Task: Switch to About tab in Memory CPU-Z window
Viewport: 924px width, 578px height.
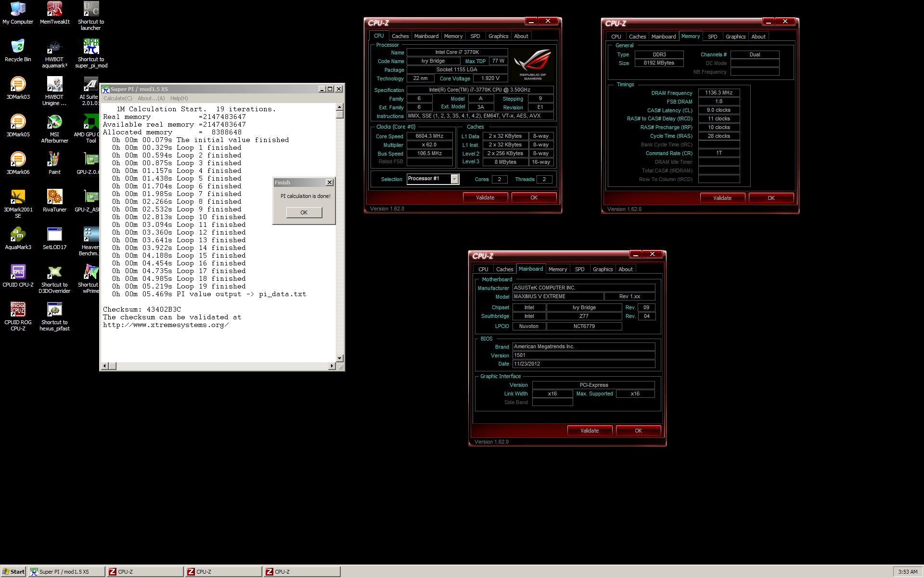Action: click(x=758, y=37)
